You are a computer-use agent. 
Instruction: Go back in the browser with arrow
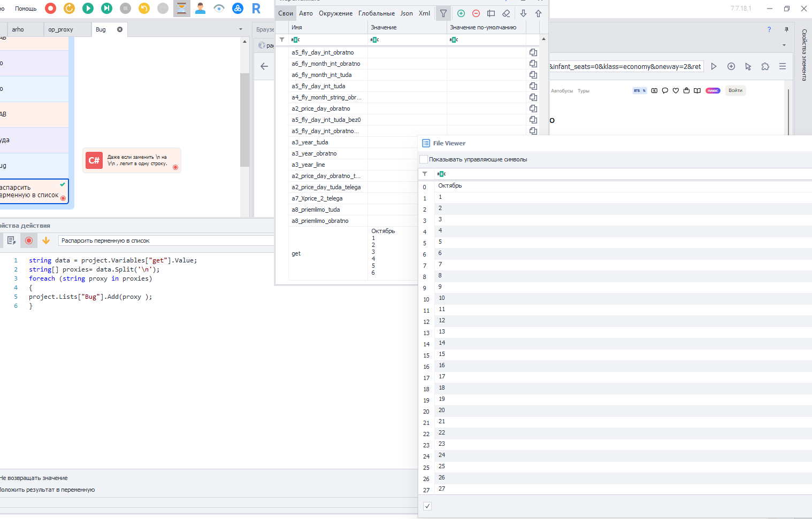point(264,66)
